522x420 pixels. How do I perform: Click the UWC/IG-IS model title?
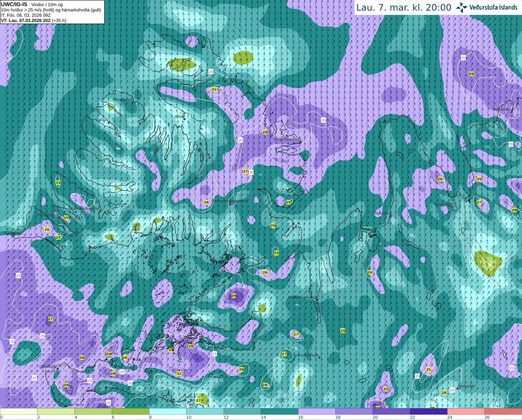(14, 4)
